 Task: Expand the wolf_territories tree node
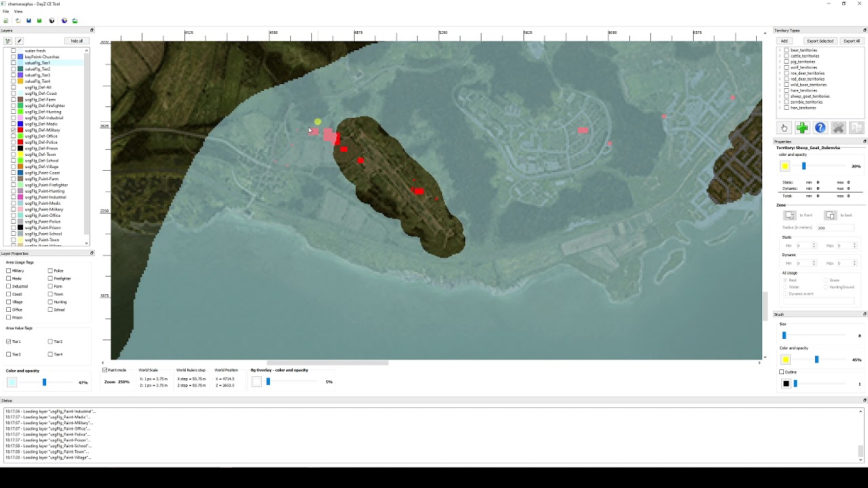(780, 67)
